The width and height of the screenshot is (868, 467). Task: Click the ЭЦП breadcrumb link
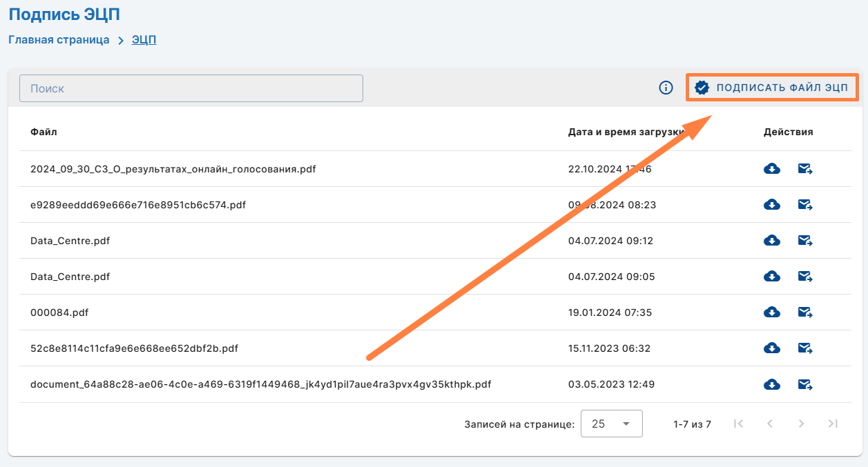[144, 39]
